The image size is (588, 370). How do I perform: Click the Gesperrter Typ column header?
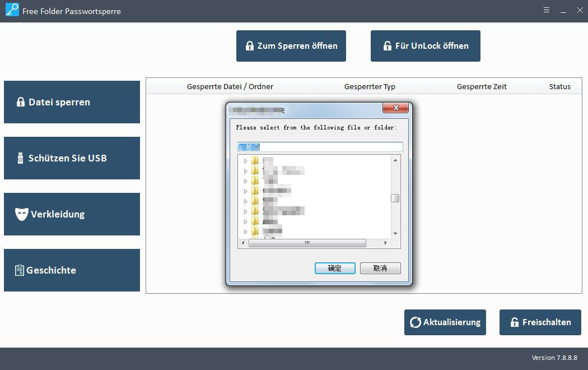pos(370,86)
